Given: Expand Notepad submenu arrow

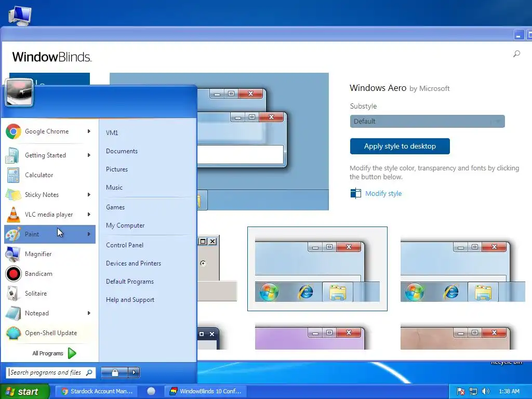Looking at the screenshot, I should (89, 313).
